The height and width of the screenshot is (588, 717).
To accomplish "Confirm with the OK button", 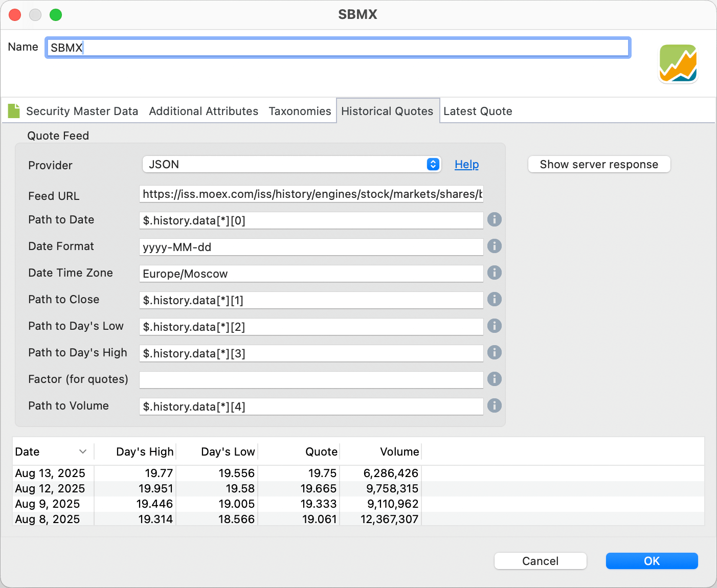I will (652, 561).
